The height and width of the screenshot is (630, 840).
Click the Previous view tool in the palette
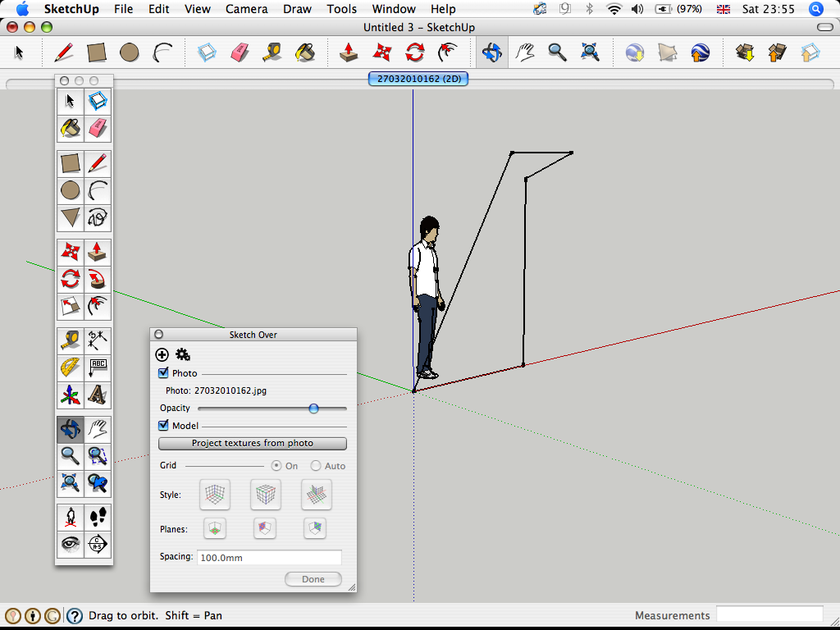pyautogui.click(x=98, y=483)
